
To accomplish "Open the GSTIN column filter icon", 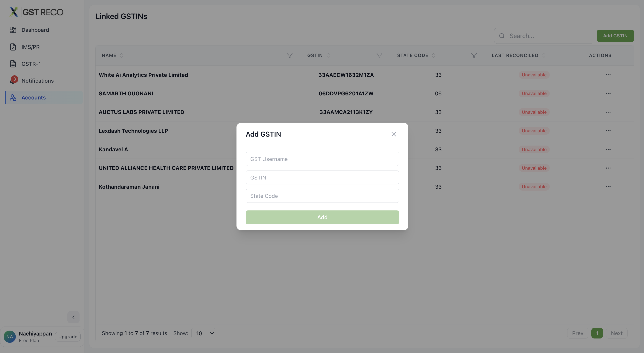I will pyautogui.click(x=379, y=55).
